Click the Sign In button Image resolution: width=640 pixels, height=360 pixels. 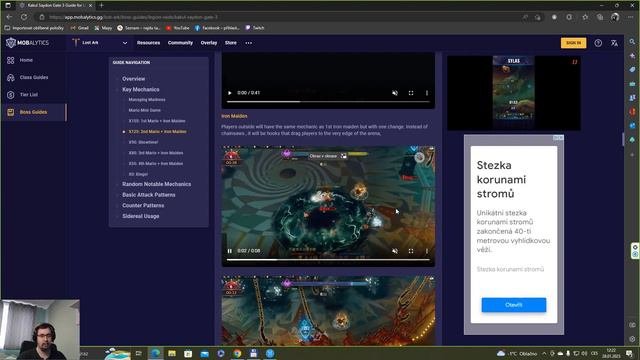573,43
